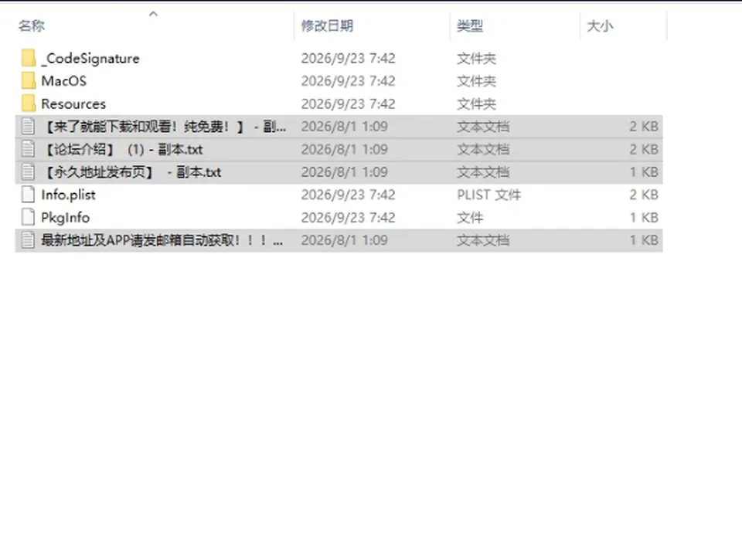The image size is (742, 560).
Task: Click '文件夹' type of Resources row
Action: (476, 104)
